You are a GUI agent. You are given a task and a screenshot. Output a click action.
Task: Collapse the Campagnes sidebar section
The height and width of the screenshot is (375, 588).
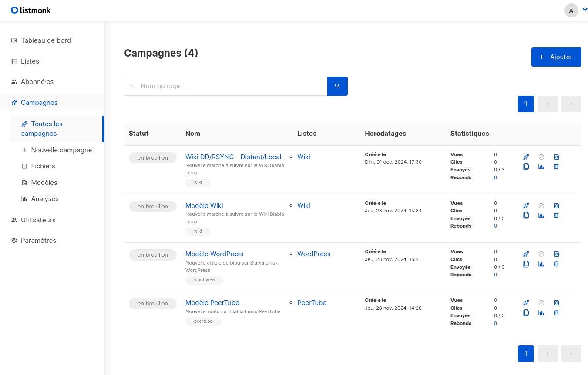pyautogui.click(x=52, y=103)
